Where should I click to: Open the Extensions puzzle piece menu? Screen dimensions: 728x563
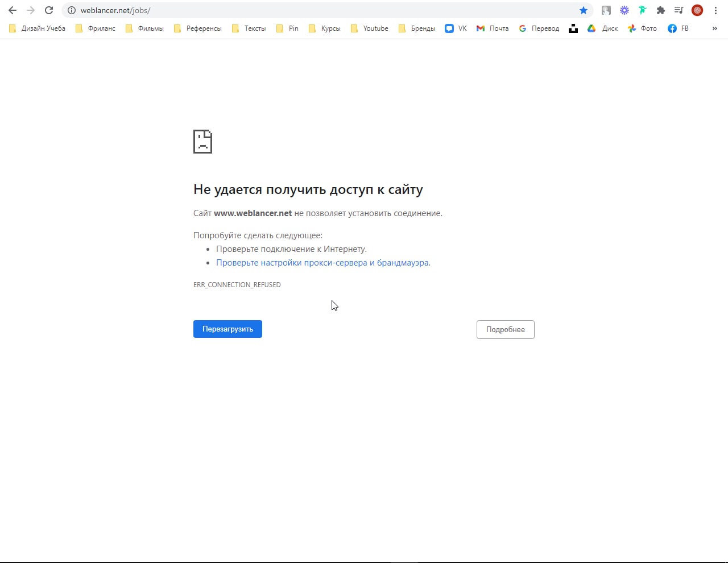tap(661, 10)
